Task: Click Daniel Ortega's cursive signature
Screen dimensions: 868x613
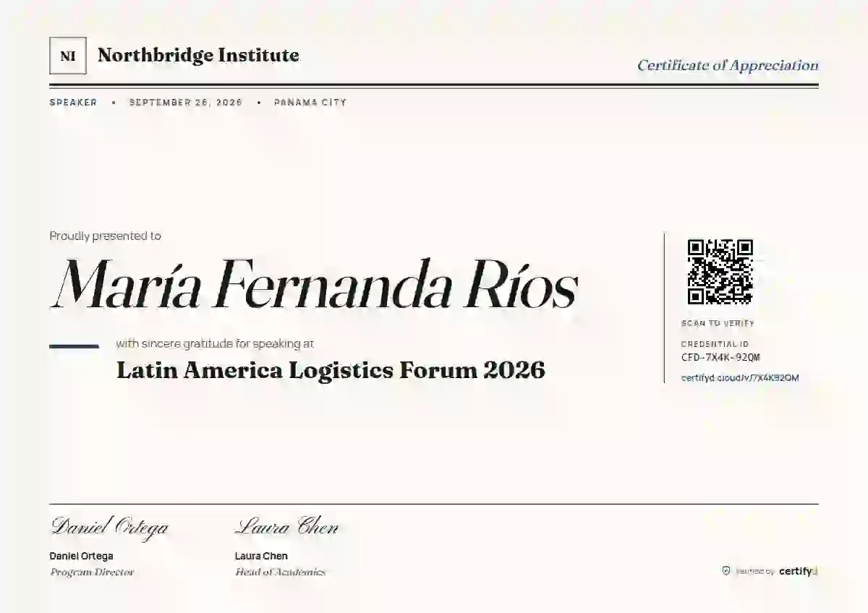Action: [109, 527]
